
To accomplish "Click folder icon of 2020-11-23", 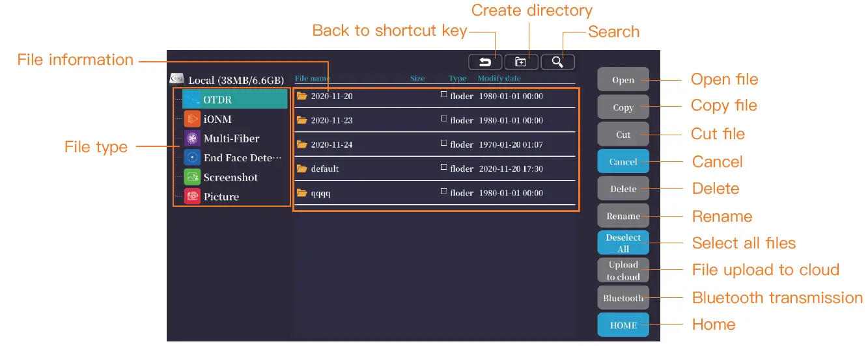I will pos(301,120).
